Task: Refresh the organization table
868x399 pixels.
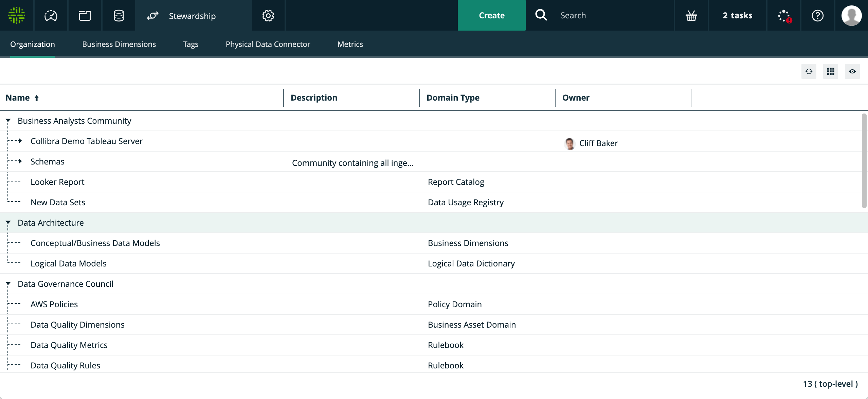Action: pos(809,71)
